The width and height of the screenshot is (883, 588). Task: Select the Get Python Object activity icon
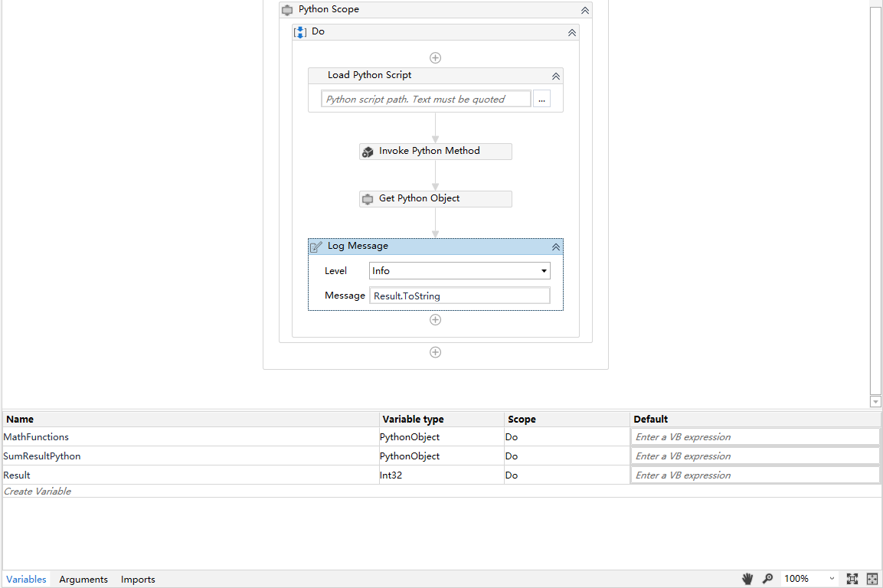coord(368,199)
